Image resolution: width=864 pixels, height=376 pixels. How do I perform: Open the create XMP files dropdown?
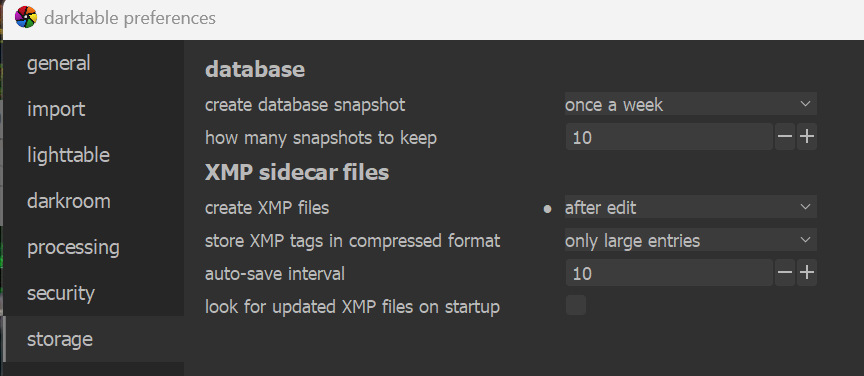tap(690, 207)
